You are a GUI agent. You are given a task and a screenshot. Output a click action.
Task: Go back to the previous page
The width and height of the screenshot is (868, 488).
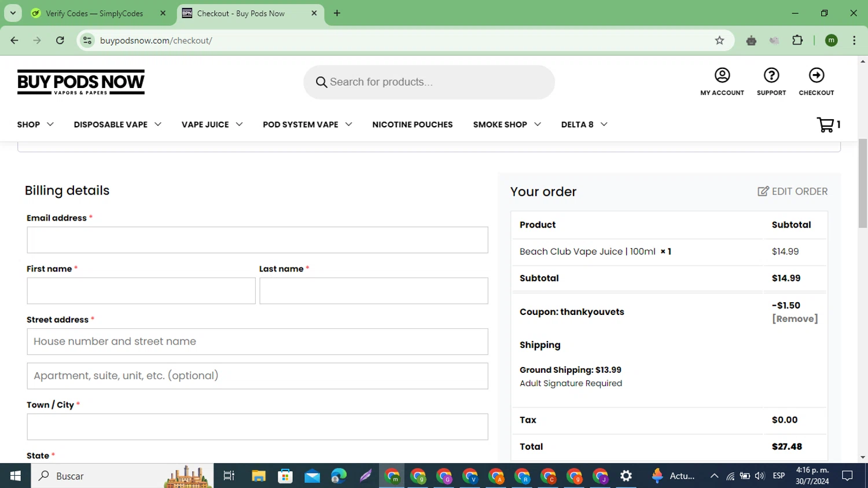14,41
